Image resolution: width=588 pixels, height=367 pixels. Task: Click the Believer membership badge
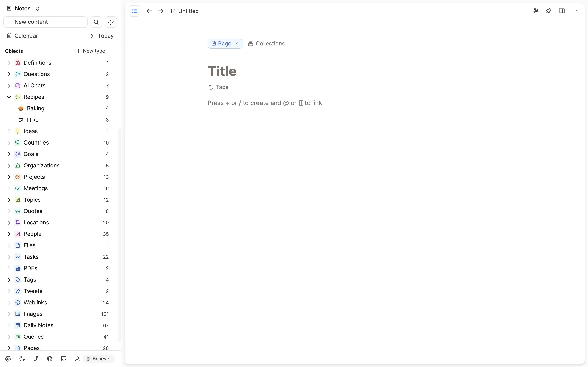pos(98,359)
